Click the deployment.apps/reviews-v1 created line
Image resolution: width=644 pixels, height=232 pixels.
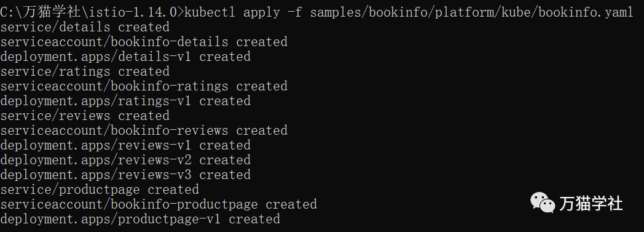tap(125, 146)
